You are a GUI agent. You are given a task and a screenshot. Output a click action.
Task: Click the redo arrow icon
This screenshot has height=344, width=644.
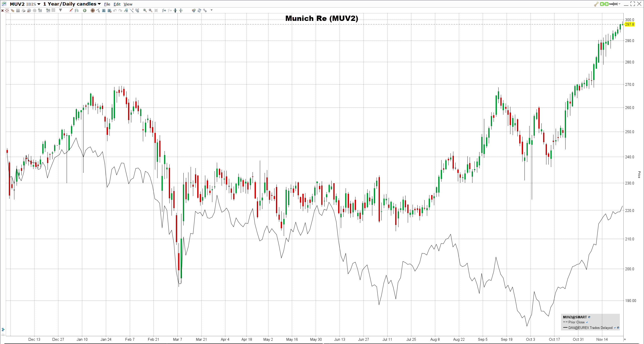[x=120, y=10]
